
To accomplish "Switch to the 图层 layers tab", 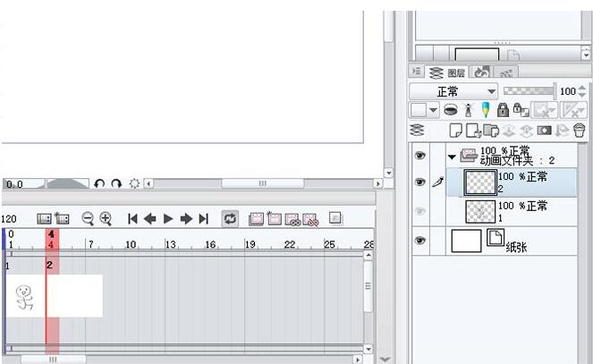I will (x=446, y=72).
